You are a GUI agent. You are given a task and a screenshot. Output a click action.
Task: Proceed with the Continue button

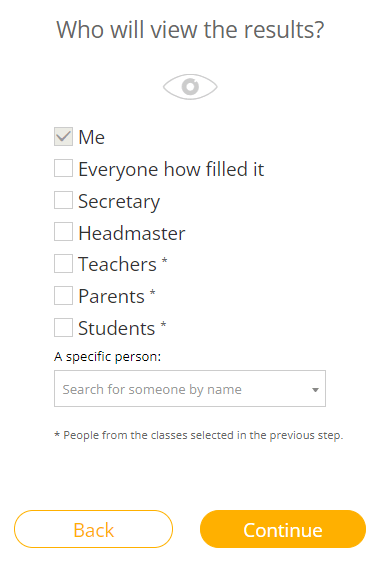click(283, 529)
